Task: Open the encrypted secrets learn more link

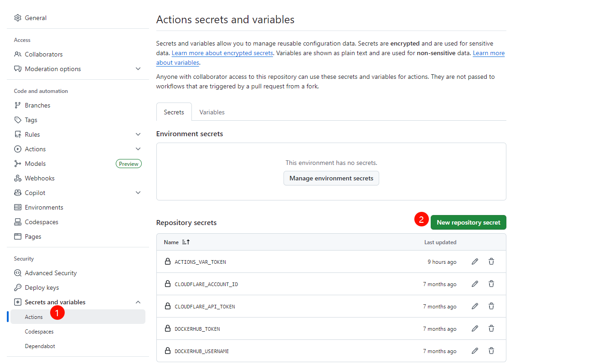Action: (x=222, y=53)
